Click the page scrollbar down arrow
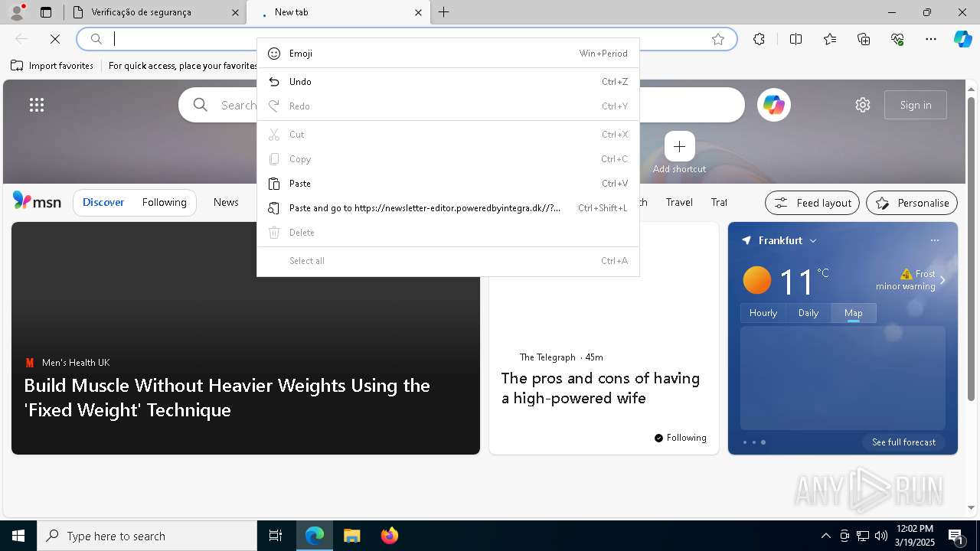This screenshot has height=551, width=980. (972, 508)
